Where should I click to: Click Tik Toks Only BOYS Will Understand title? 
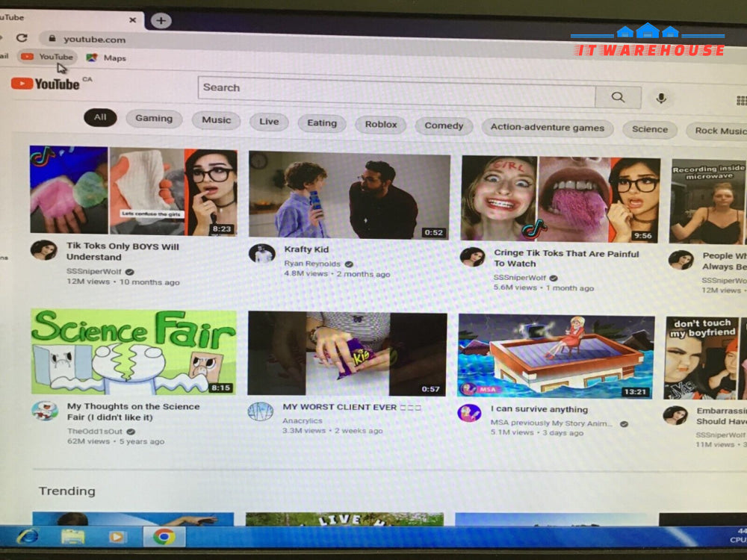tap(123, 252)
